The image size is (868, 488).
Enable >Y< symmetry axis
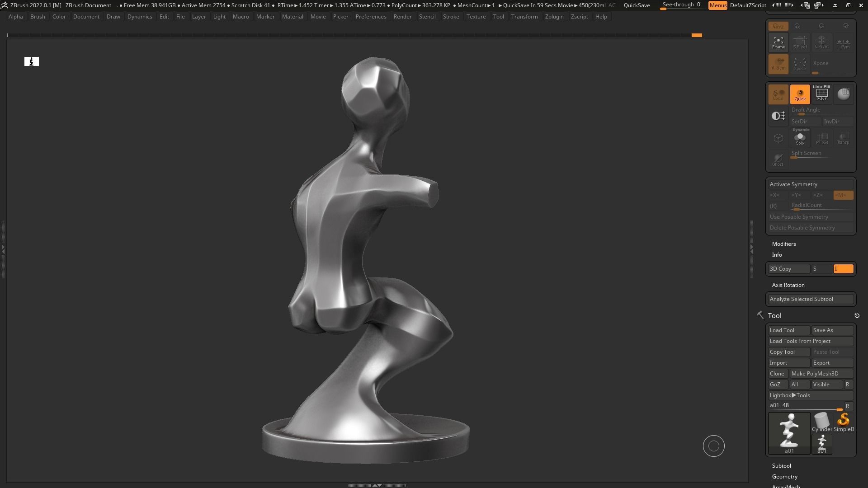pyautogui.click(x=800, y=195)
